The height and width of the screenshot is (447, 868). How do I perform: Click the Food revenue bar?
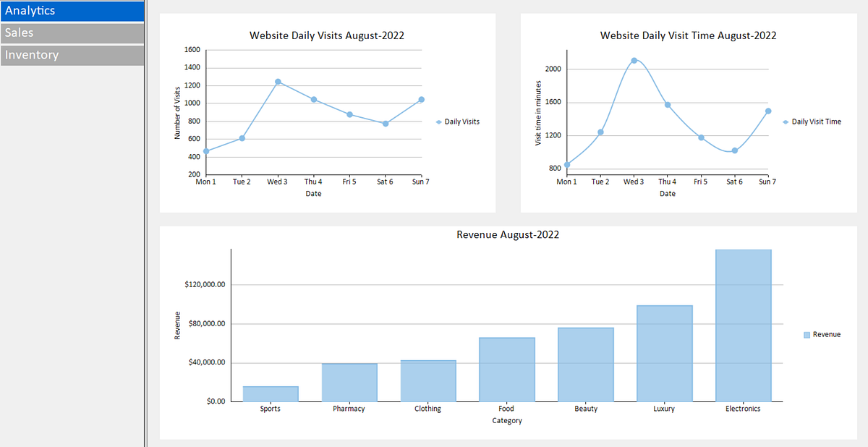pos(506,369)
